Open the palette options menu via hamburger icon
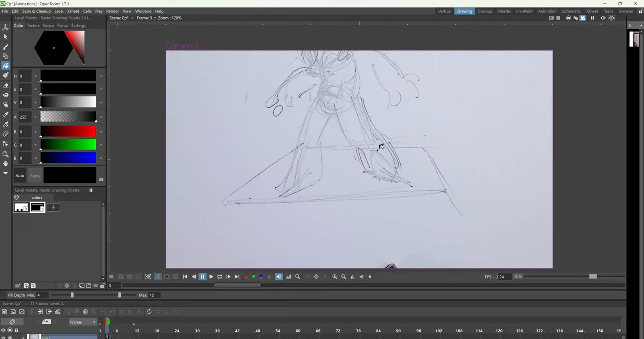Viewport: 644px width, 339px height. pos(101,180)
